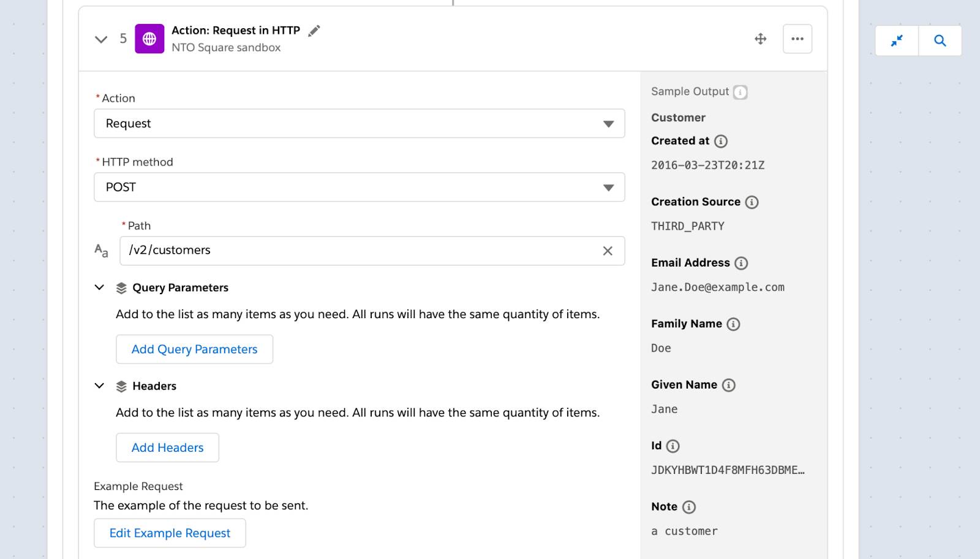Click Add Query Parameters button
Viewport: 980px width, 559px height.
pos(195,349)
